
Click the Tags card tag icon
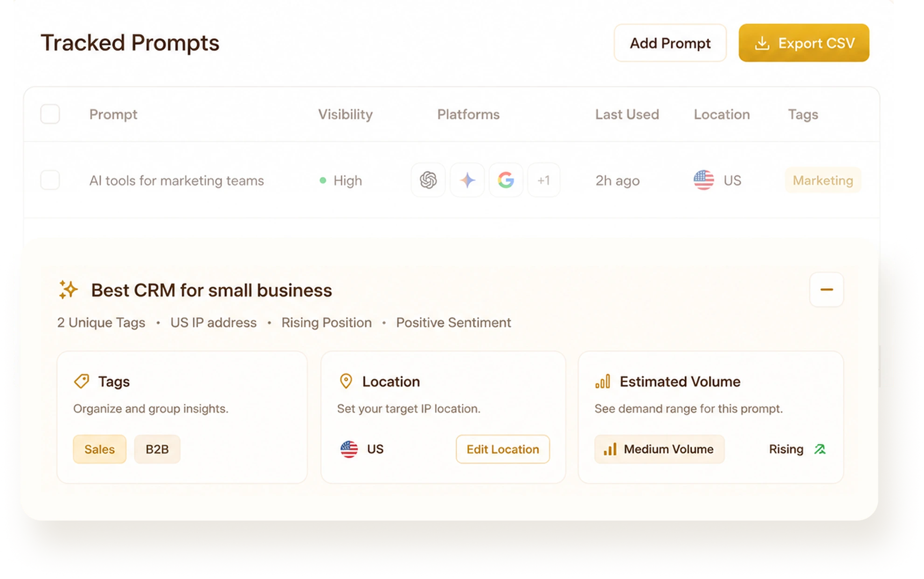82,381
